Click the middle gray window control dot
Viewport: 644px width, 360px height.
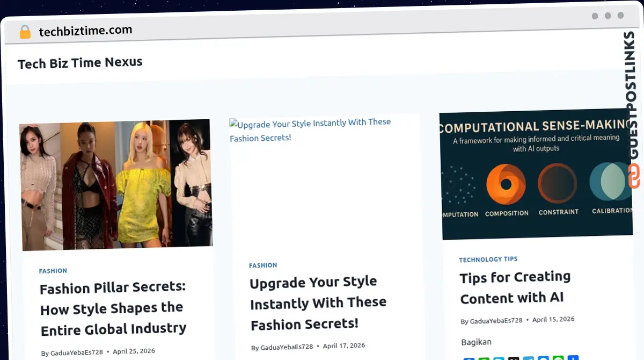click(608, 16)
